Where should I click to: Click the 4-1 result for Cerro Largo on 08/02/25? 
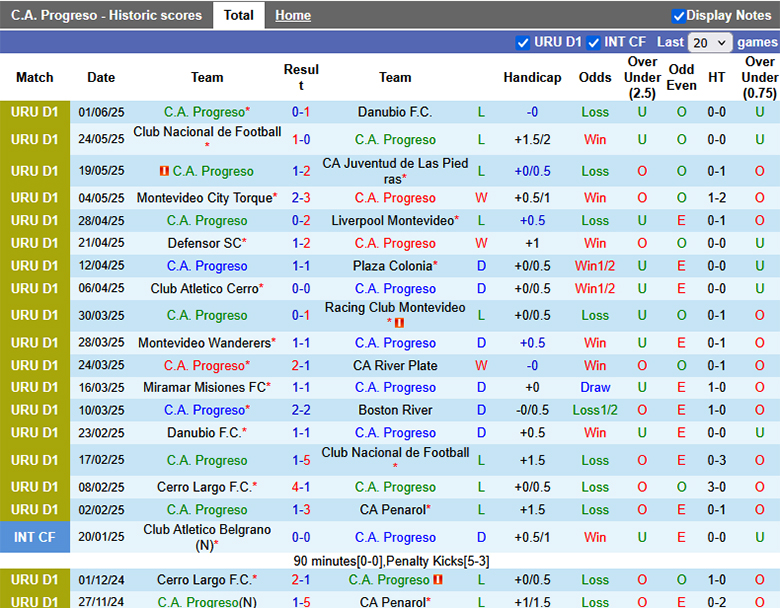301,487
